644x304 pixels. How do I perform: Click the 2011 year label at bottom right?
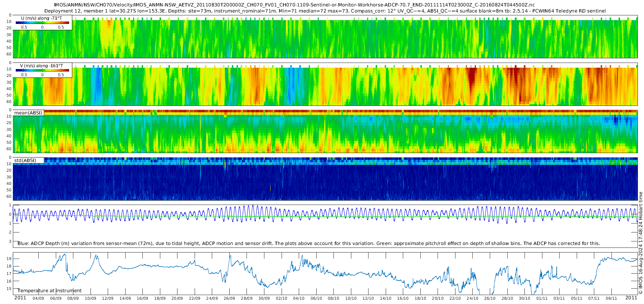[631, 298]
